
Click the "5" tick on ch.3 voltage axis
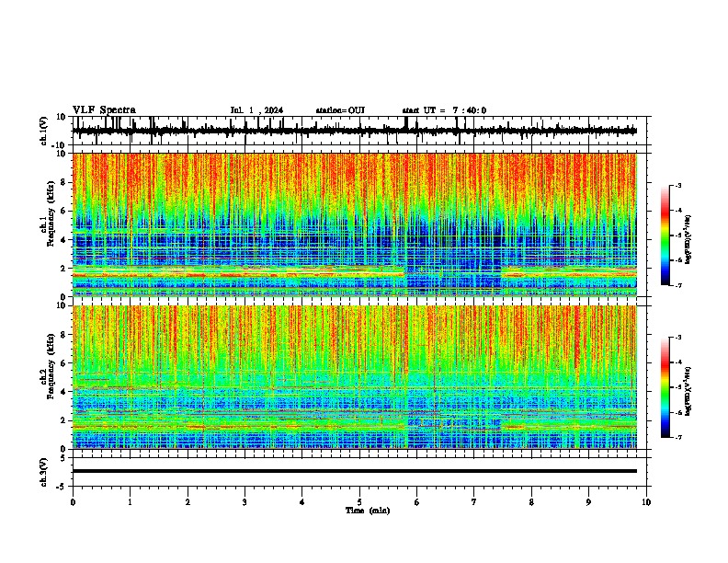point(63,458)
